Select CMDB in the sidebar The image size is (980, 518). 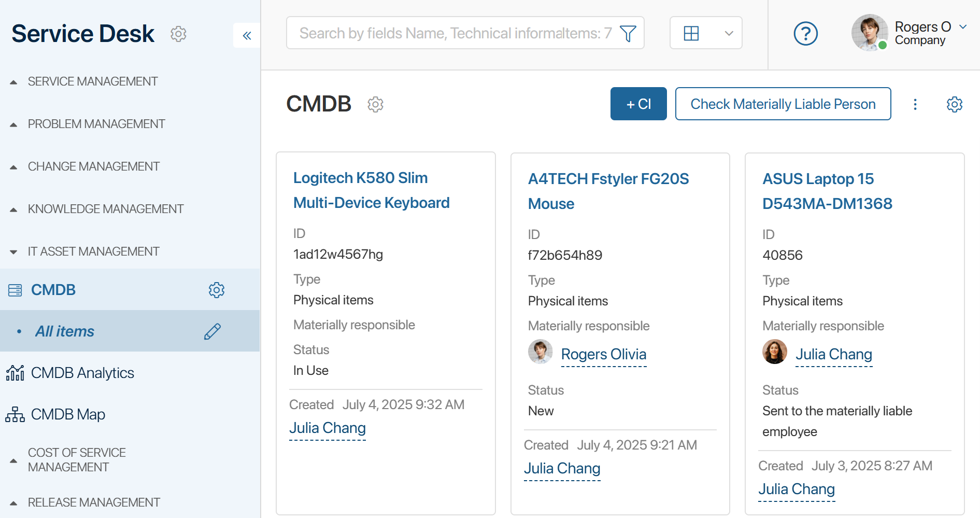[x=53, y=290]
